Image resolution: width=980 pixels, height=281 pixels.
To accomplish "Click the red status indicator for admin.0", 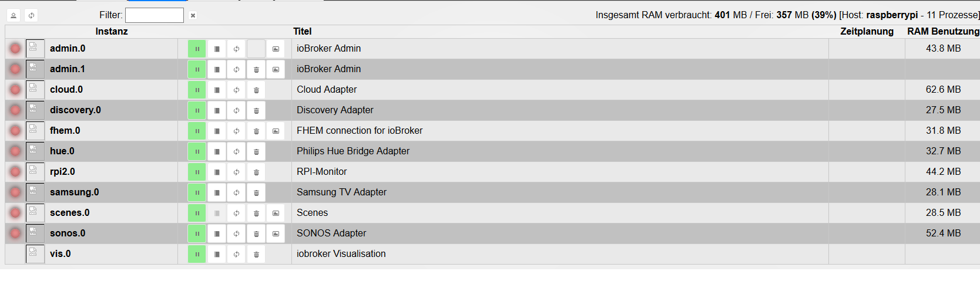I will 15,49.
